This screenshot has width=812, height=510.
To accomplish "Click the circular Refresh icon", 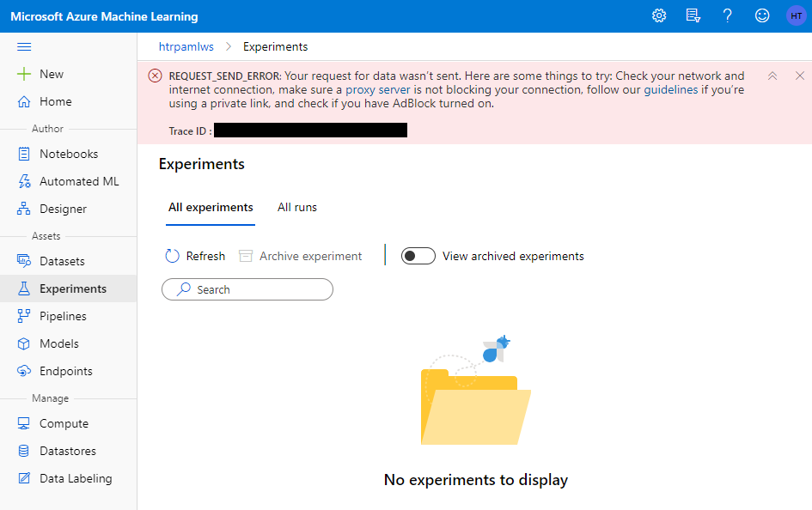I will tap(172, 256).
